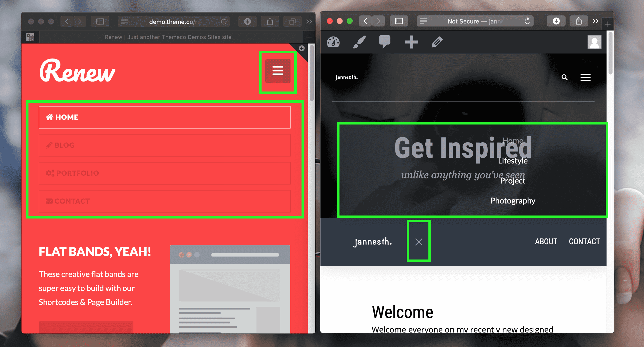644x347 pixels.
Task: Open the Renew hamburger menu button
Action: (278, 71)
